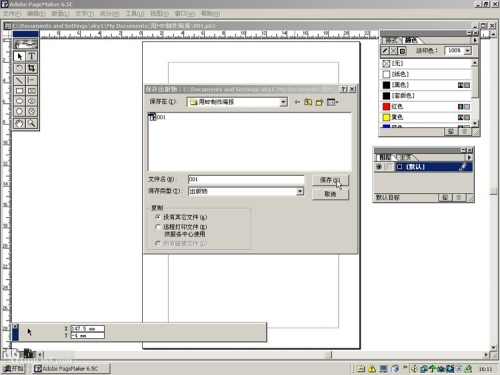Open the Layers palette flyout menu arrow

[x=469, y=157]
